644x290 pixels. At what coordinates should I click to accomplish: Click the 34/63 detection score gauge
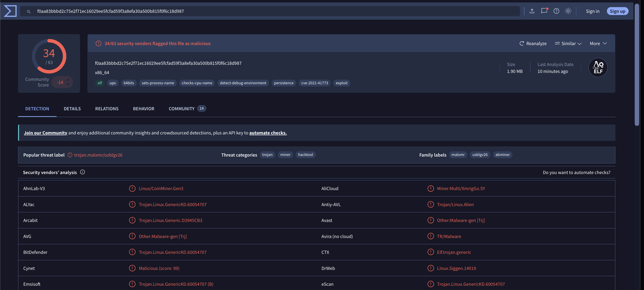[x=49, y=56]
